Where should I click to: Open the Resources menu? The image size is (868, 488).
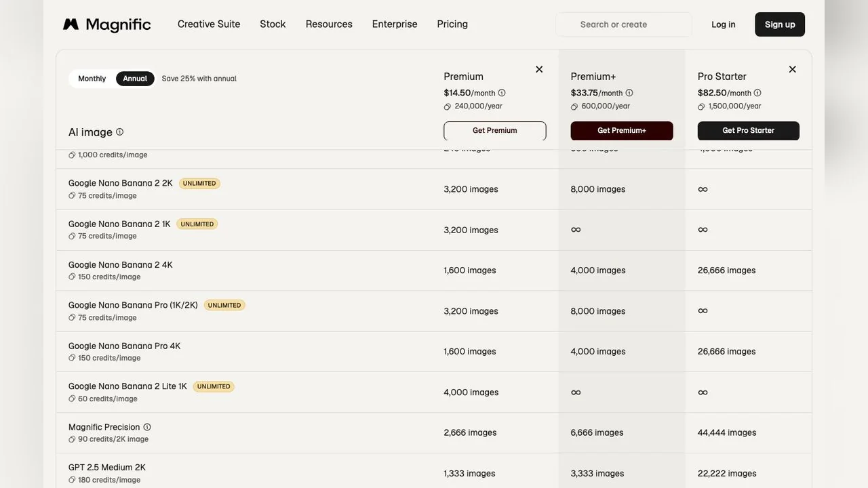coord(329,24)
